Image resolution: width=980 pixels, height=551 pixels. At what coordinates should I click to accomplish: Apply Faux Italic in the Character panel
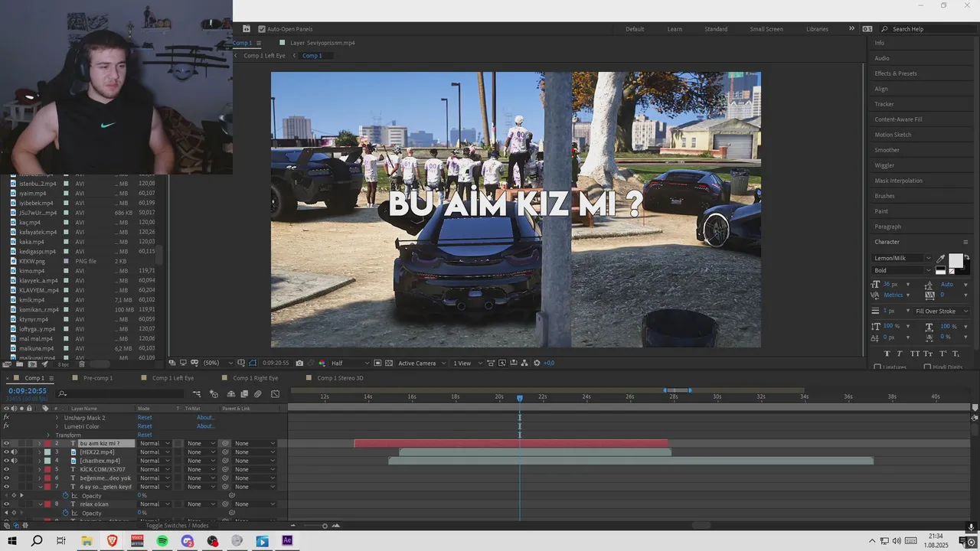900,354
